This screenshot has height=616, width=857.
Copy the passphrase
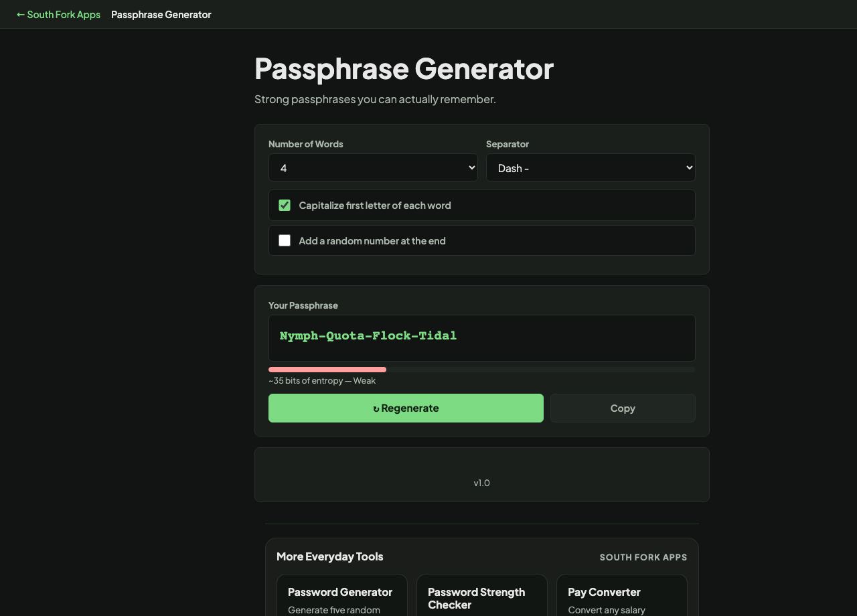pos(623,408)
